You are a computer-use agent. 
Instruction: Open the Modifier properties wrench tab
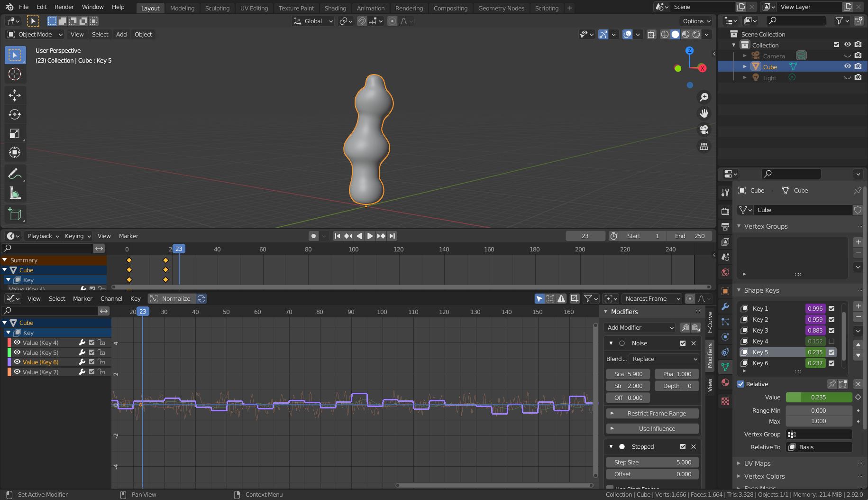[725, 306]
